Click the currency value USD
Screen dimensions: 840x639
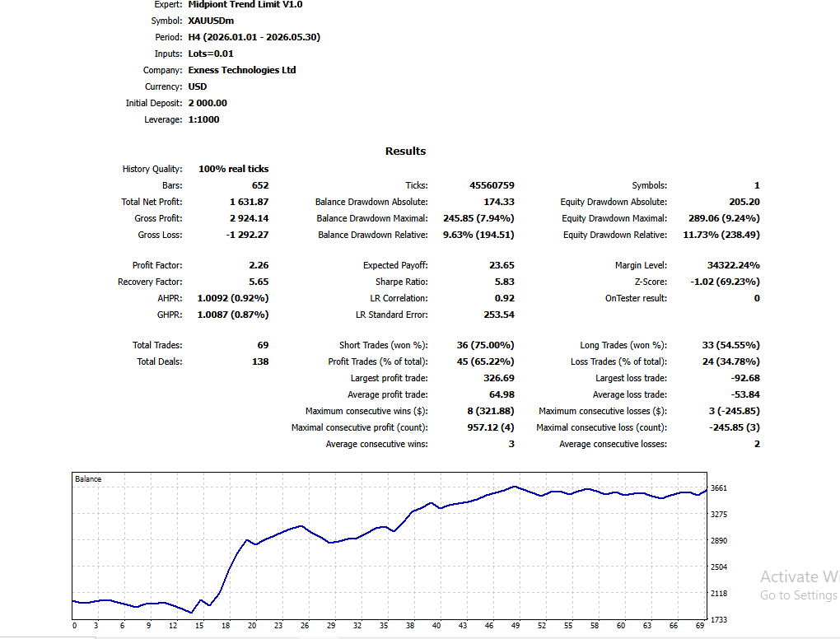(x=198, y=86)
